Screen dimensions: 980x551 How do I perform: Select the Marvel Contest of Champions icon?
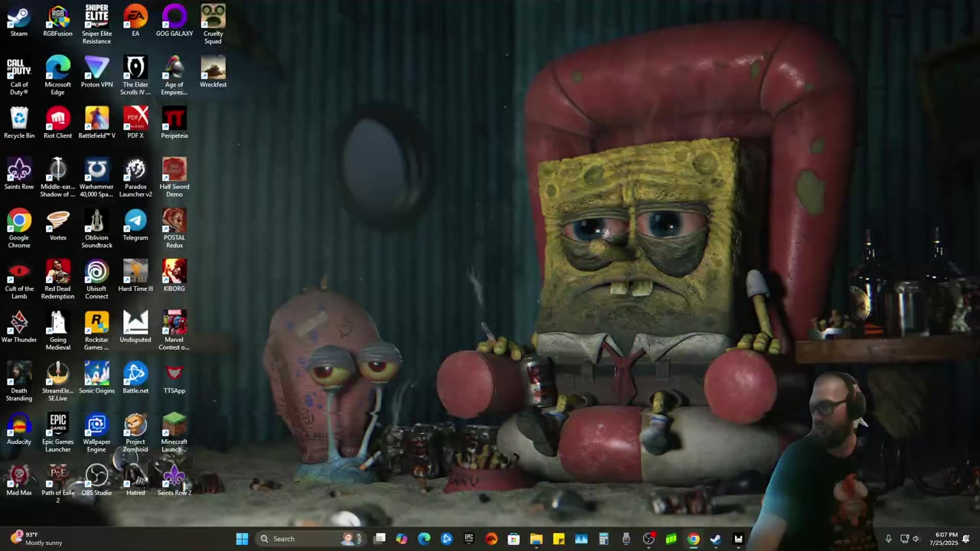175,331
